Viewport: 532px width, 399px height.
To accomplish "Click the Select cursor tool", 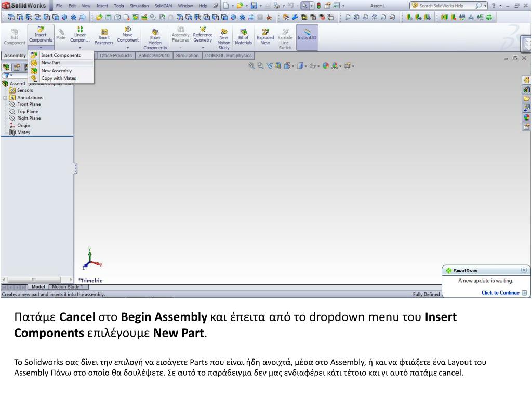I will click(304, 6).
